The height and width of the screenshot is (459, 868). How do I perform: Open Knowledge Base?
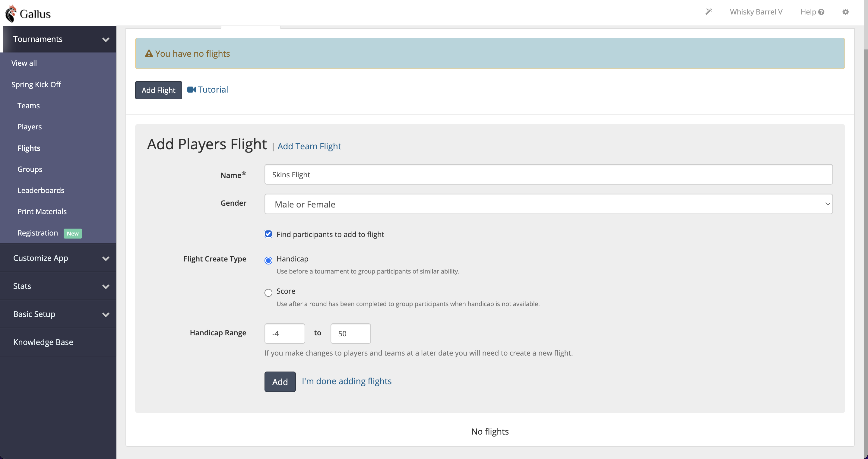pyautogui.click(x=43, y=342)
